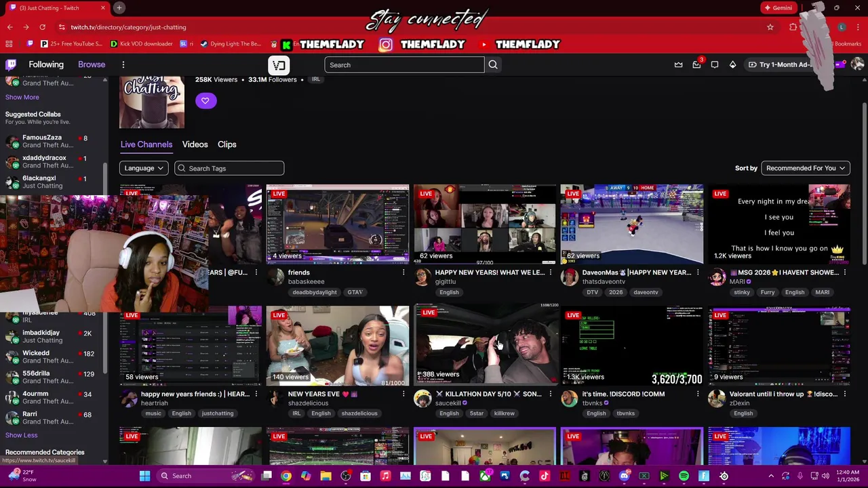Open more options for NEW YEARS EVE stream

point(403,394)
